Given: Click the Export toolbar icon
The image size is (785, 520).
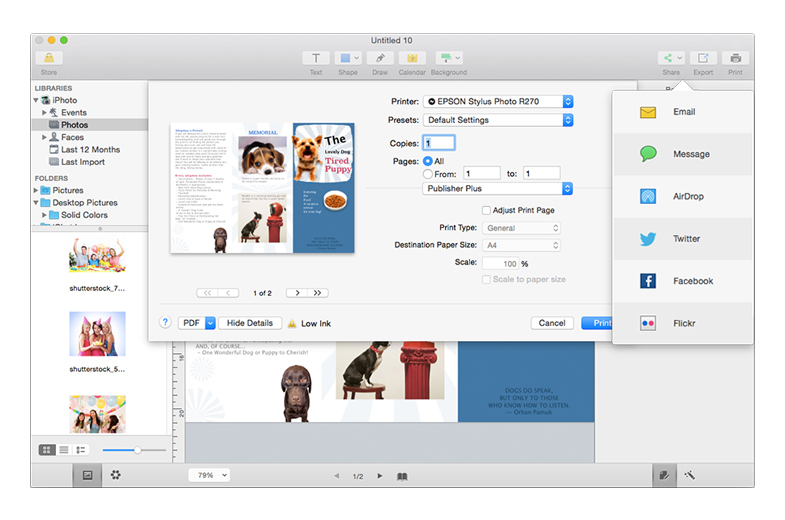Looking at the screenshot, I should pyautogui.click(x=703, y=59).
